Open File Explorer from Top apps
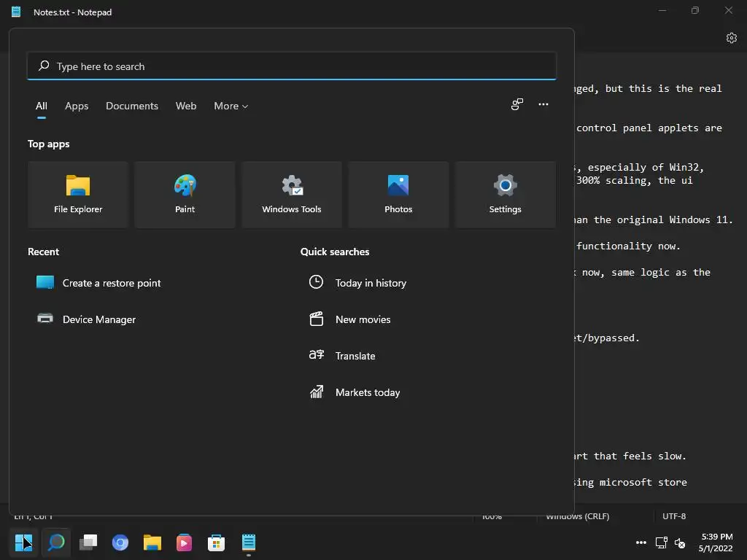Viewport: 747px width, 560px height. (x=78, y=194)
